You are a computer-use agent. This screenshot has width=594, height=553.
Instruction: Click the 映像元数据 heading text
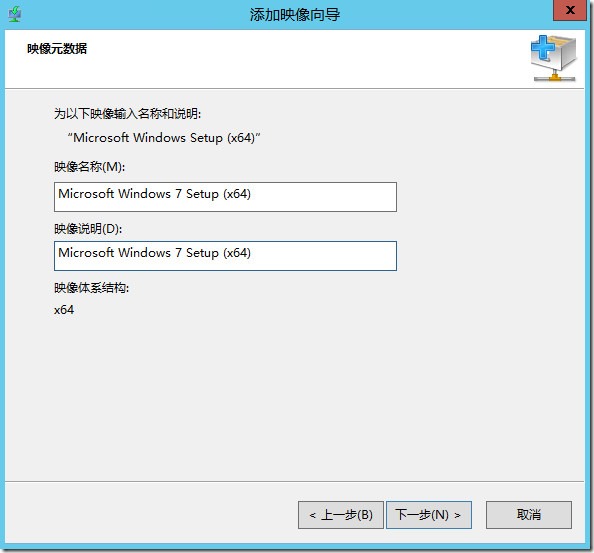(57, 49)
